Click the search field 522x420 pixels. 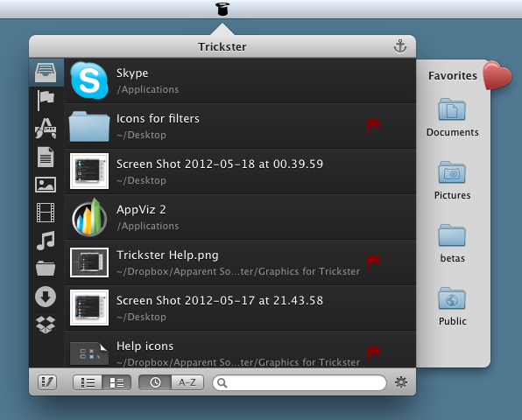(300, 382)
